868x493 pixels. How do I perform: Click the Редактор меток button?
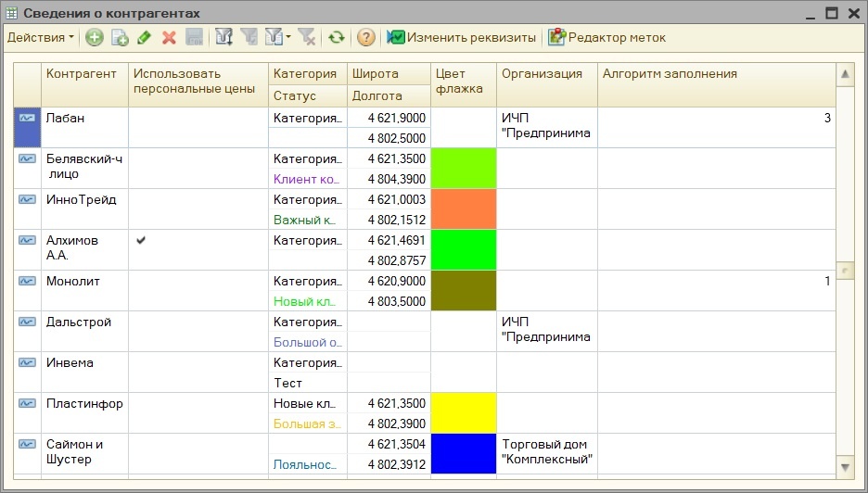(606, 38)
